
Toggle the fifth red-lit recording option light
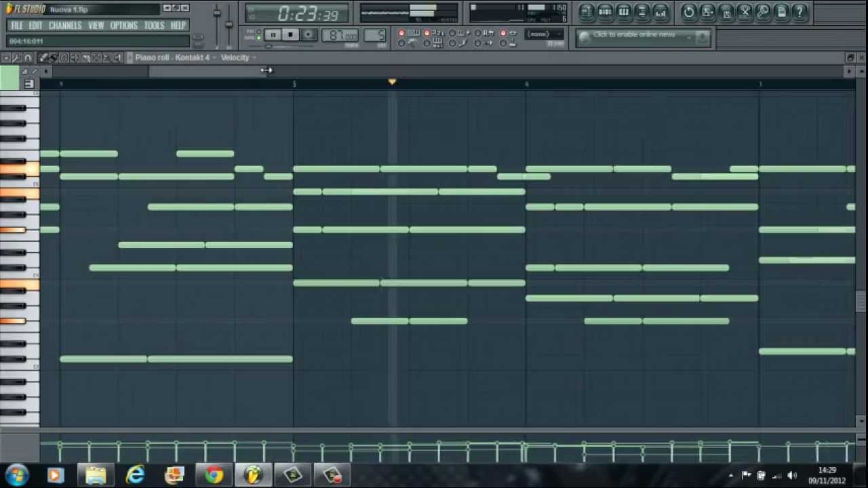[x=503, y=33]
